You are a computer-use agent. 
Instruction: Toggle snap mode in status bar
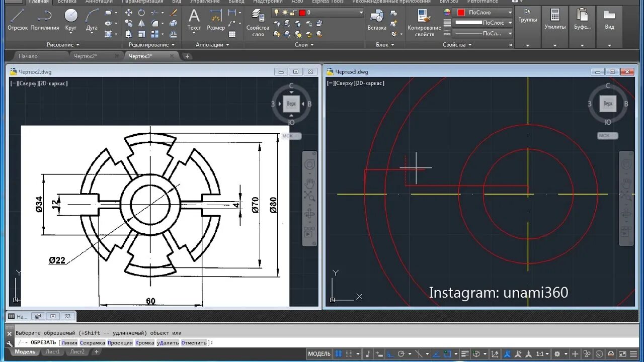[x=349, y=354]
